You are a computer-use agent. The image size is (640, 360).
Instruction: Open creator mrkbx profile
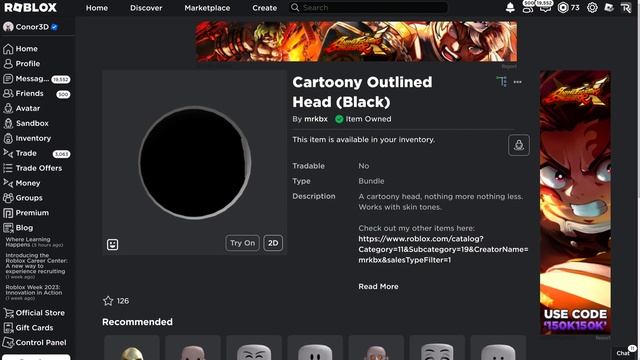pos(316,119)
